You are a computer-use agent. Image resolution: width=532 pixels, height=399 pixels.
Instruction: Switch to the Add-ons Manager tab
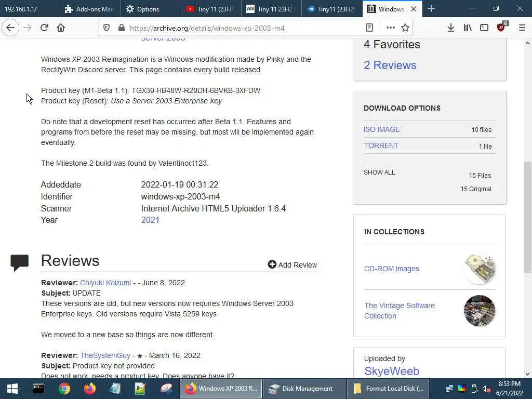[x=90, y=9]
